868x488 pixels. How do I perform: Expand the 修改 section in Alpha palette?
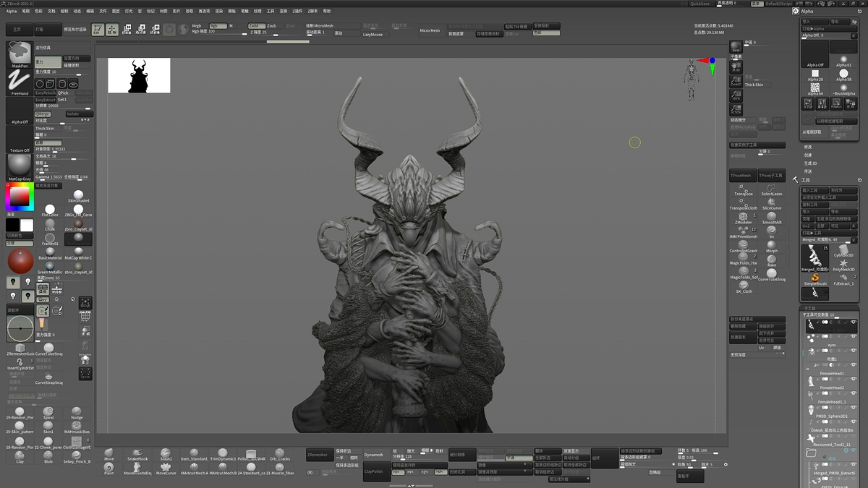808,147
